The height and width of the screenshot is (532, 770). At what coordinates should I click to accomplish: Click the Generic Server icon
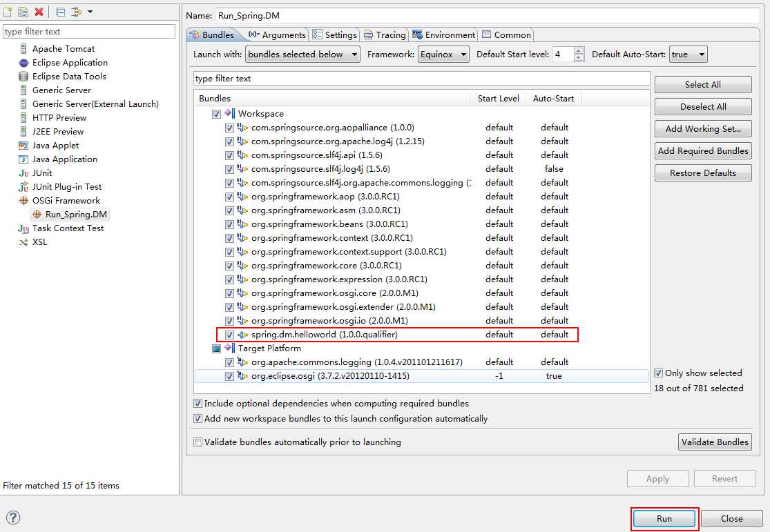(23, 90)
